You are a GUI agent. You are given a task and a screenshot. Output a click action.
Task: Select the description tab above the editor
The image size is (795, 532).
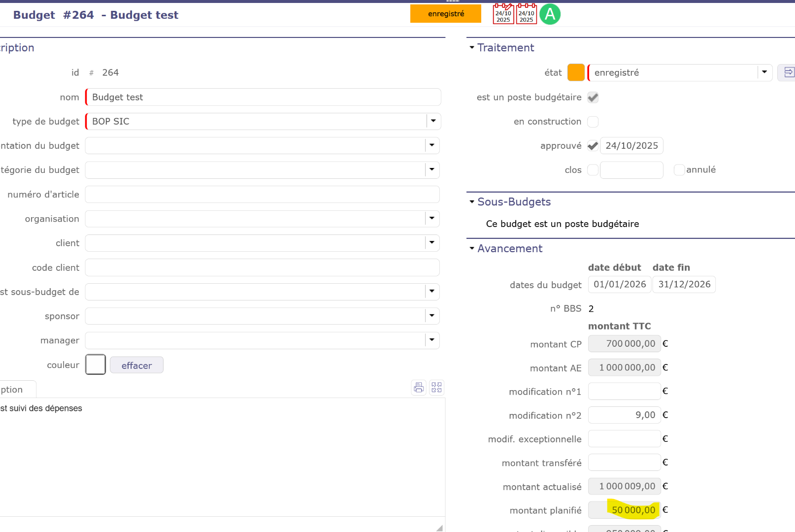15,390
